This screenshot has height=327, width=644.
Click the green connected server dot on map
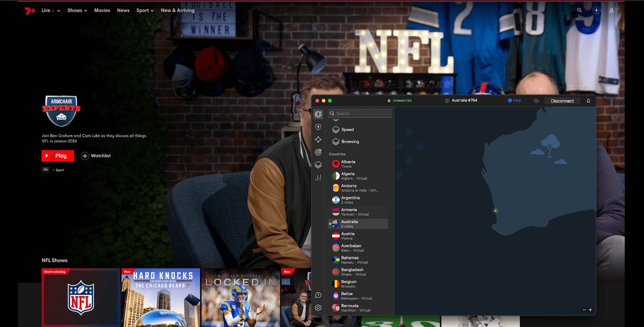(495, 211)
